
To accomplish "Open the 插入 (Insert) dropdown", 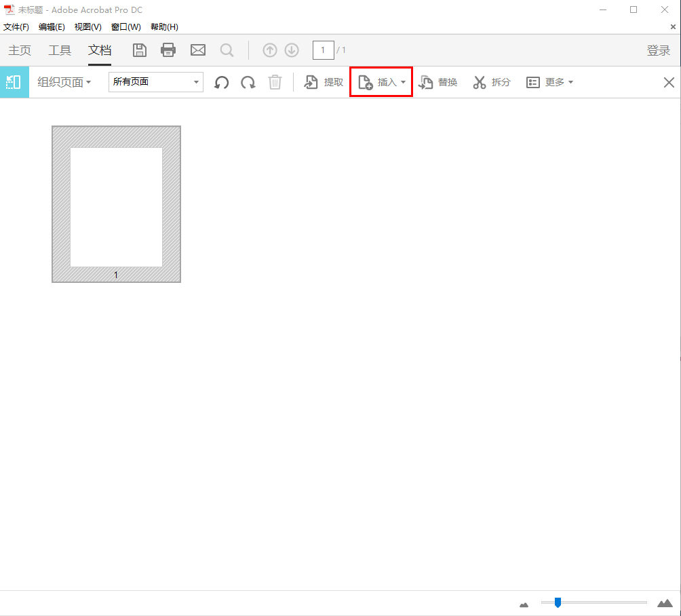I will [x=381, y=82].
